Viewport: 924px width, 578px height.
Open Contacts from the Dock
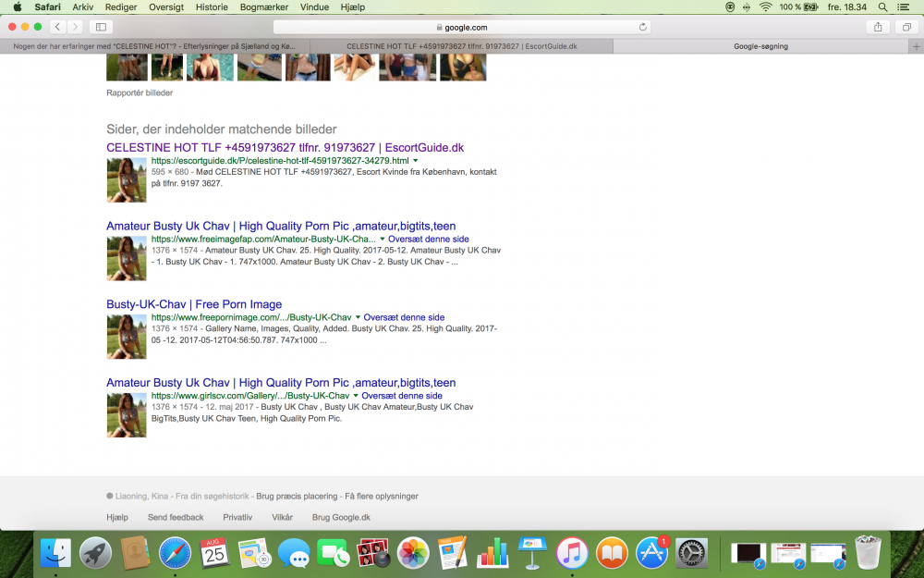click(135, 554)
